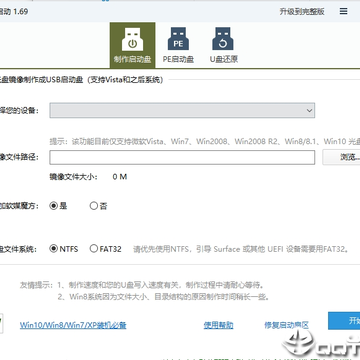
Task: Click the blue 开始 start button
Action: [x=344, y=321]
